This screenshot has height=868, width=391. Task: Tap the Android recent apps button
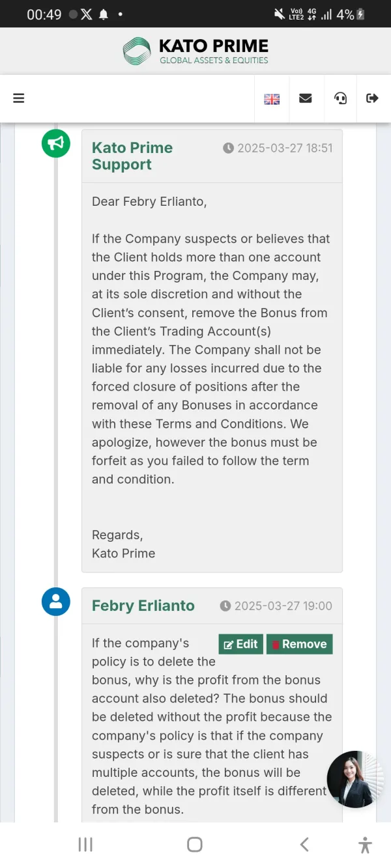click(85, 845)
